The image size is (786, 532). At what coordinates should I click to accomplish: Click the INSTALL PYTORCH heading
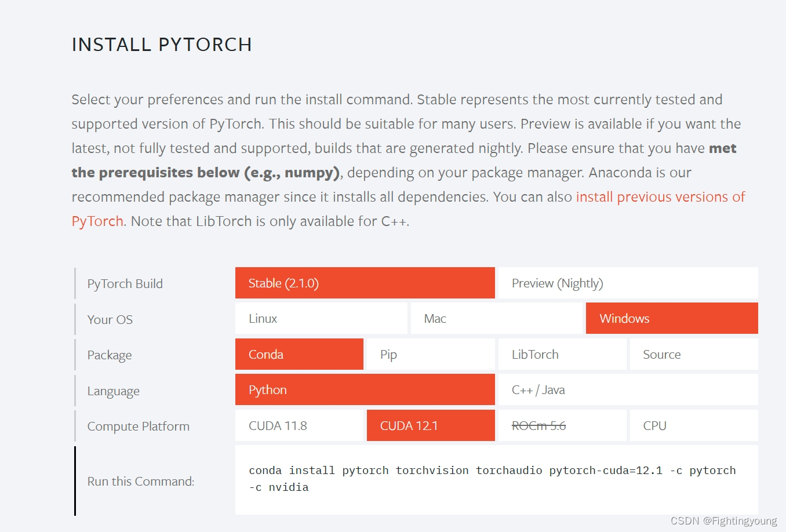point(162,44)
